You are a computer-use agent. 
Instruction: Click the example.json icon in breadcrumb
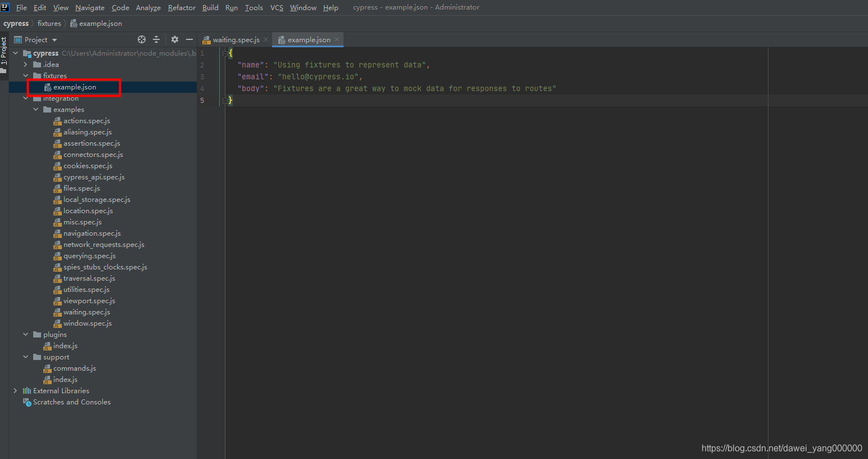pos(74,24)
